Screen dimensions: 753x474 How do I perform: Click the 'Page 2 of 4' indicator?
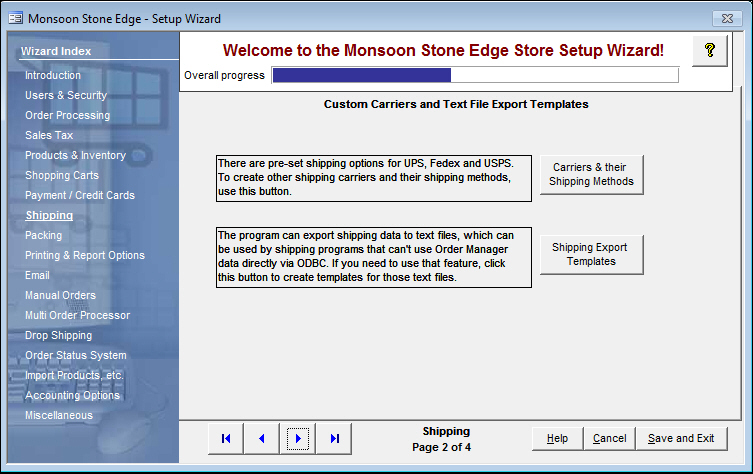(441, 448)
